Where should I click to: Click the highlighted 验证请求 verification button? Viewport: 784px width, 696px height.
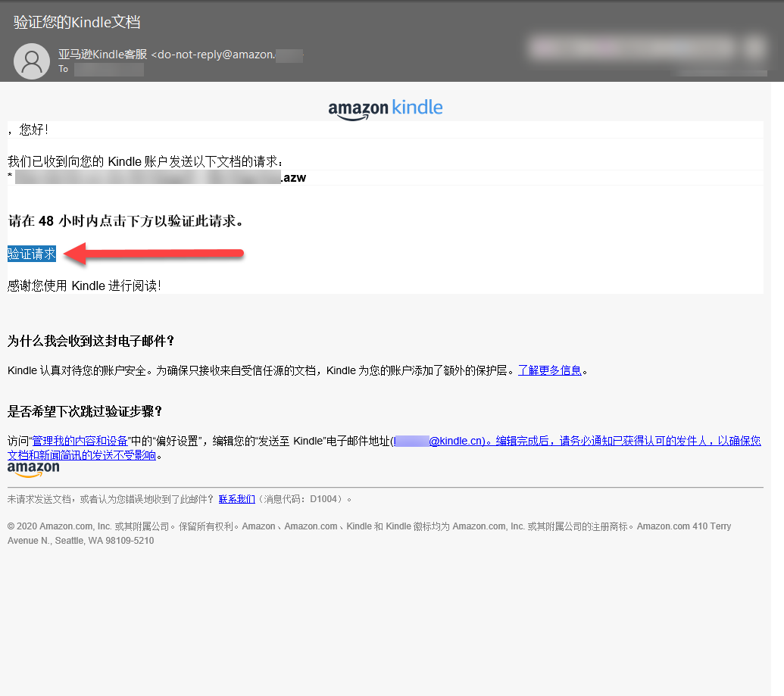tap(30, 254)
